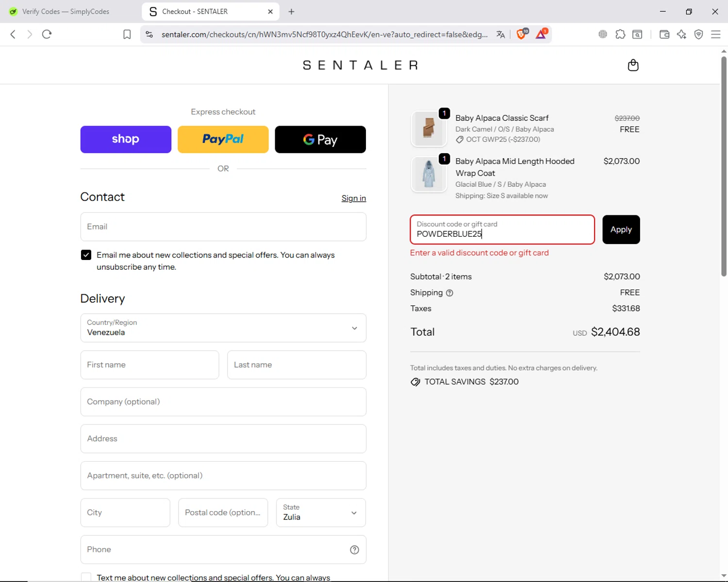Click the Postal code field

(223, 513)
